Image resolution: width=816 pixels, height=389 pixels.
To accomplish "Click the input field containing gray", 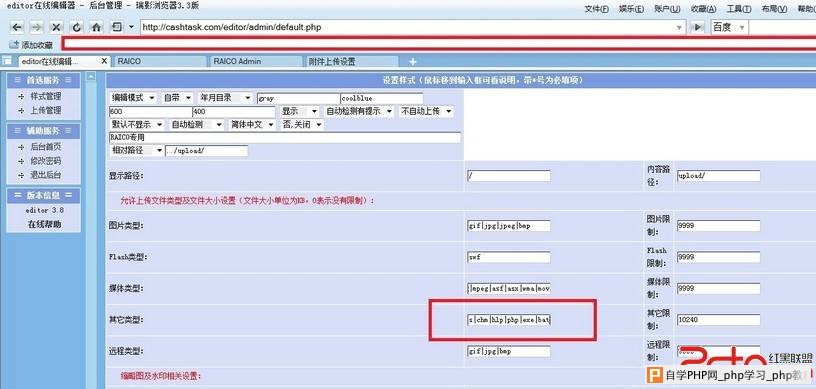I will point(298,98).
